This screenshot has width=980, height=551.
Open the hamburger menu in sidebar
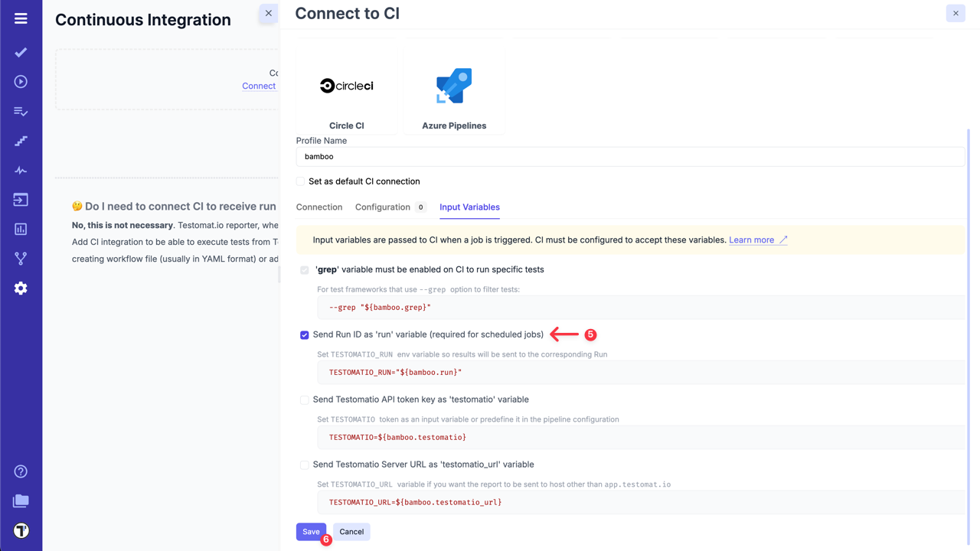click(21, 18)
